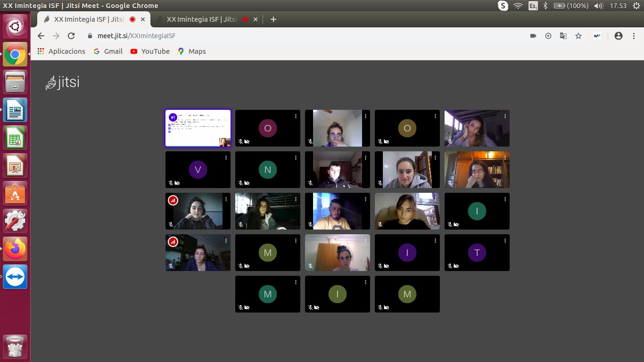
Task: Open TeamViewer from the dock
Action: pos(15,277)
